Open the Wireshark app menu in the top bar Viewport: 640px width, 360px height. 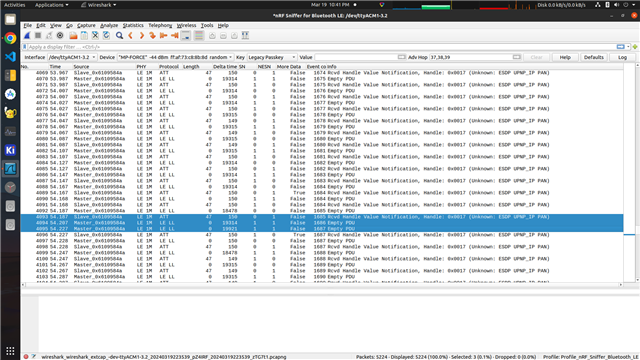pos(98,5)
